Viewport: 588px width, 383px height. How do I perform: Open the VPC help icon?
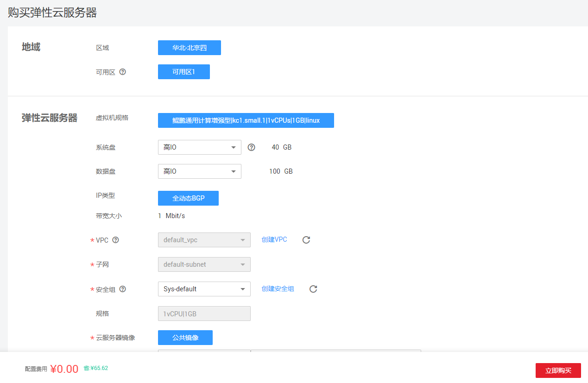[x=116, y=240]
